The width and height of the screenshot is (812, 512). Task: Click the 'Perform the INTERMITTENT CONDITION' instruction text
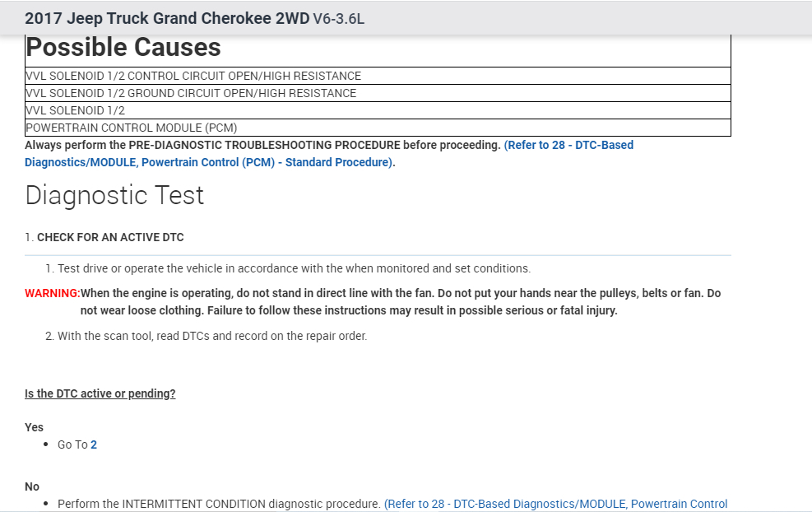pyautogui.click(x=219, y=504)
